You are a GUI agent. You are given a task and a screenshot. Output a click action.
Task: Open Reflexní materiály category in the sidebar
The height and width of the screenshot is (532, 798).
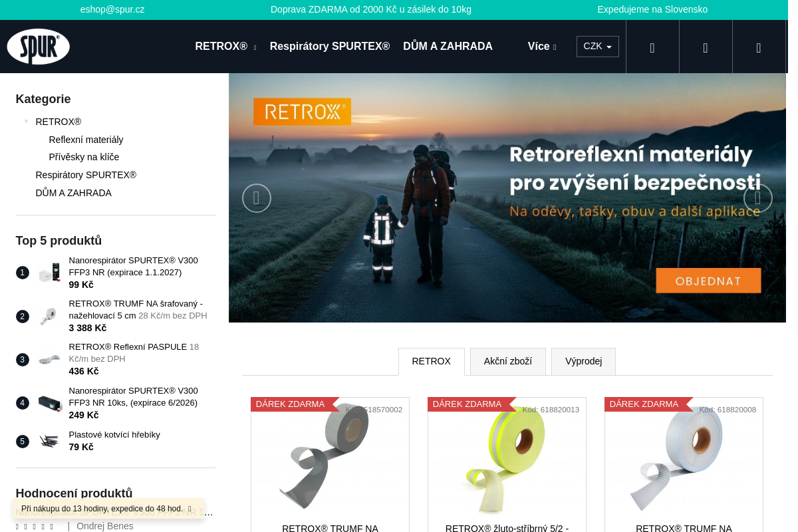[x=86, y=140]
